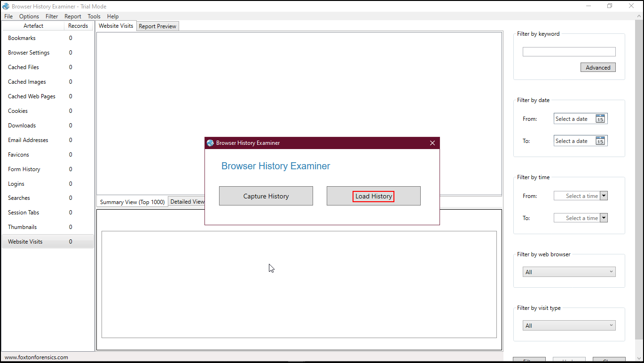The image size is (644, 363).
Task: Select the Searches artefact row
Action: (x=47, y=198)
